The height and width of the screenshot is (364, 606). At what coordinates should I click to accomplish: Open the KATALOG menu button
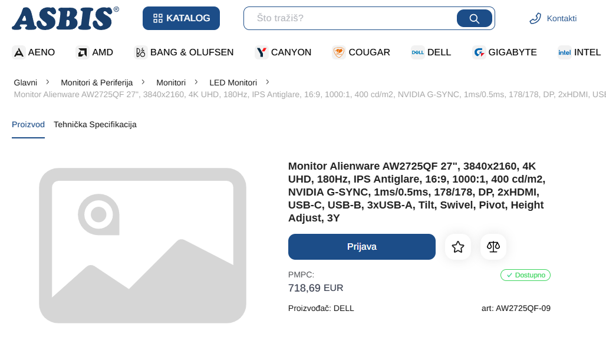pyautogui.click(x=181, y=18)
